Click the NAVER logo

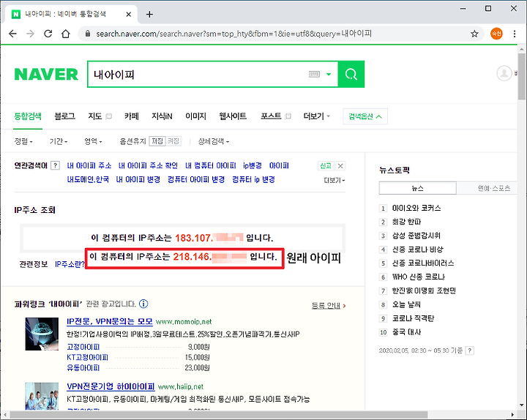tap(46, 74)
